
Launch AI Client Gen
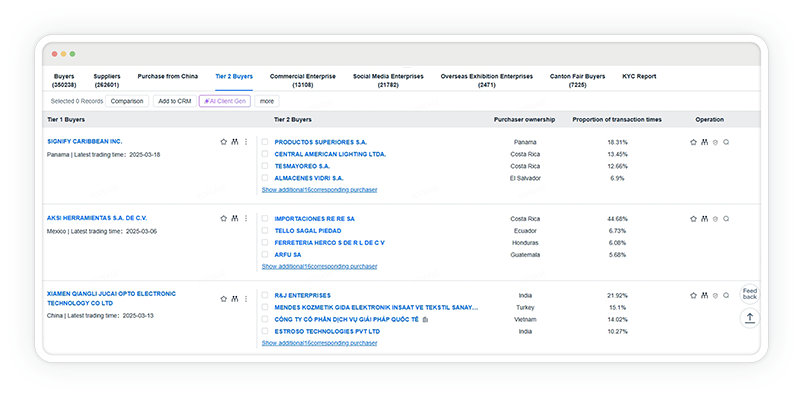(225, 101)
